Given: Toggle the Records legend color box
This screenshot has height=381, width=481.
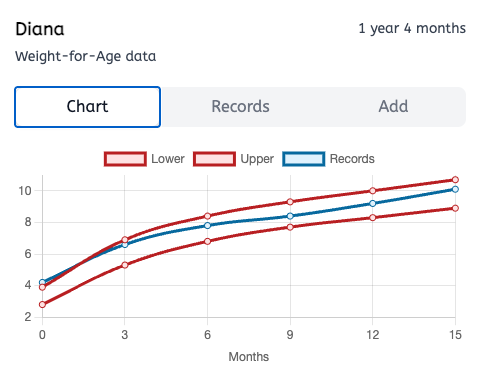Looking at the screenshot, I should click(x=304, y=159).
